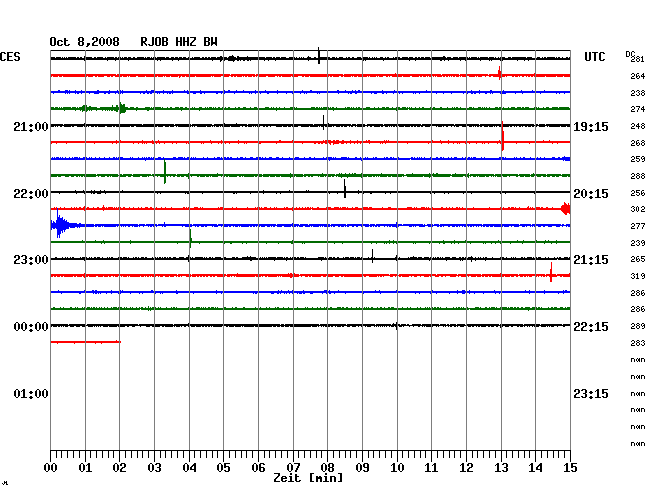The width and height of the screenshot is (650, 494).
Task: Select DC offset value 283
Action: [x=638, y=343]
